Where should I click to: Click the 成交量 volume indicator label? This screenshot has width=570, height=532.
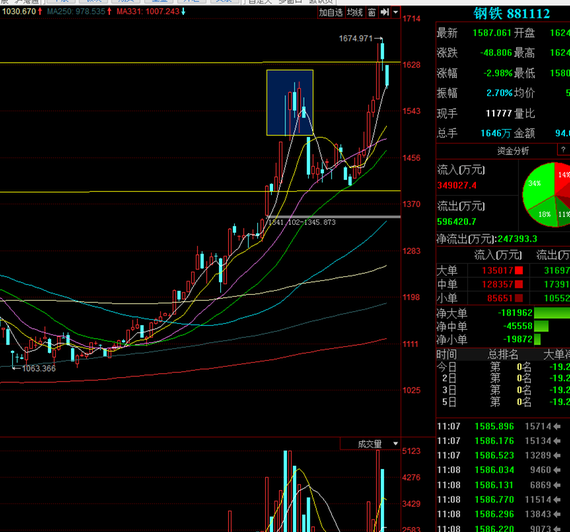pos(369,444)
